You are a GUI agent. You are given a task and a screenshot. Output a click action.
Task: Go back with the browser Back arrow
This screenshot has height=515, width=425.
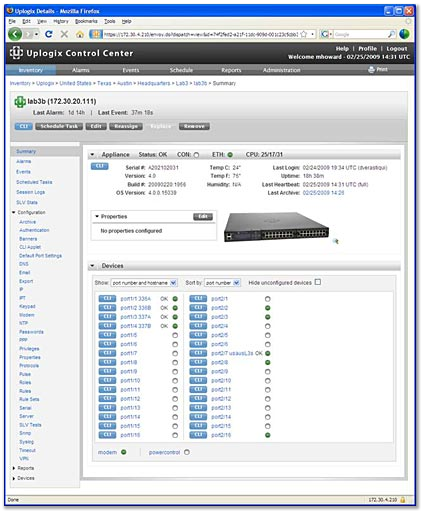pyautogui.click(x=15, y=34)
